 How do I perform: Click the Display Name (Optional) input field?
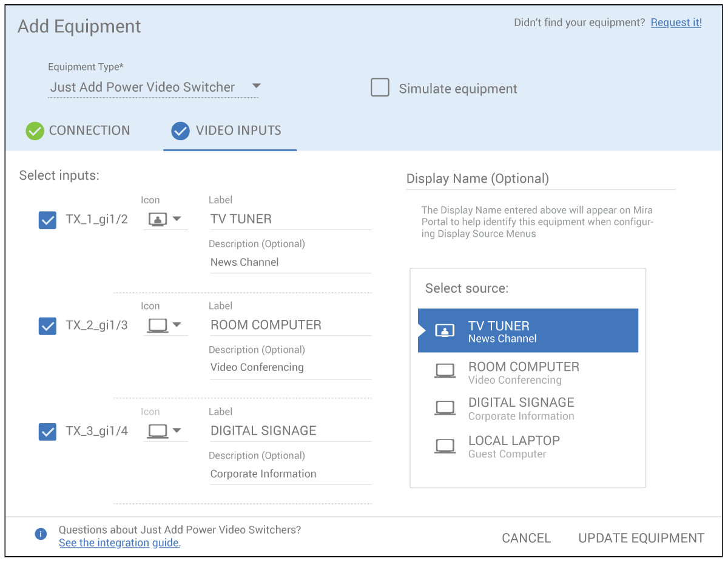tap(540, 178)
